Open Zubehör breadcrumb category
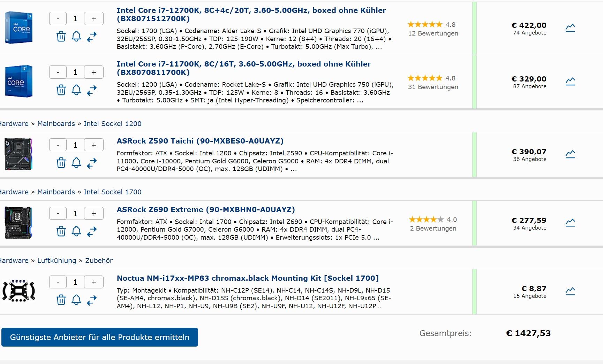Screen dimensions: 603x364 [99, 261]
